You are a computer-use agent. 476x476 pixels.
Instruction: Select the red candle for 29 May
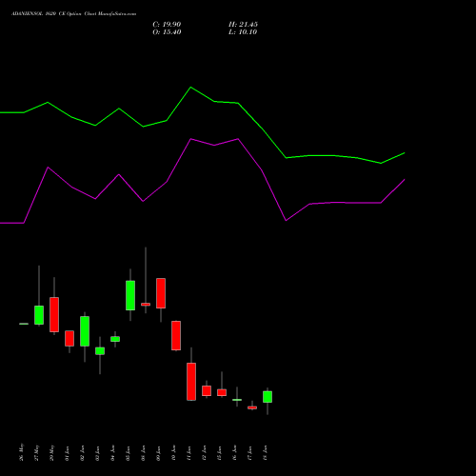point(54,315)
